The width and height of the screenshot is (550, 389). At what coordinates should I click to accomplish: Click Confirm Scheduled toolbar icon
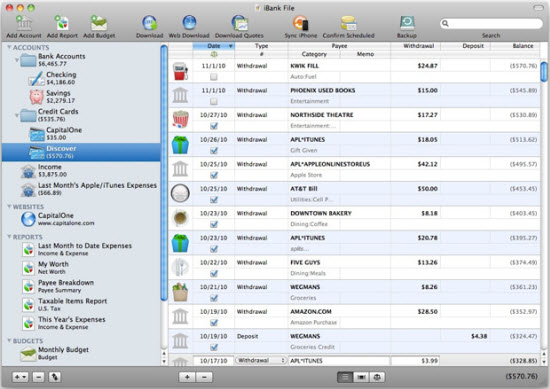pyautogui.click(x=348, y=23)
